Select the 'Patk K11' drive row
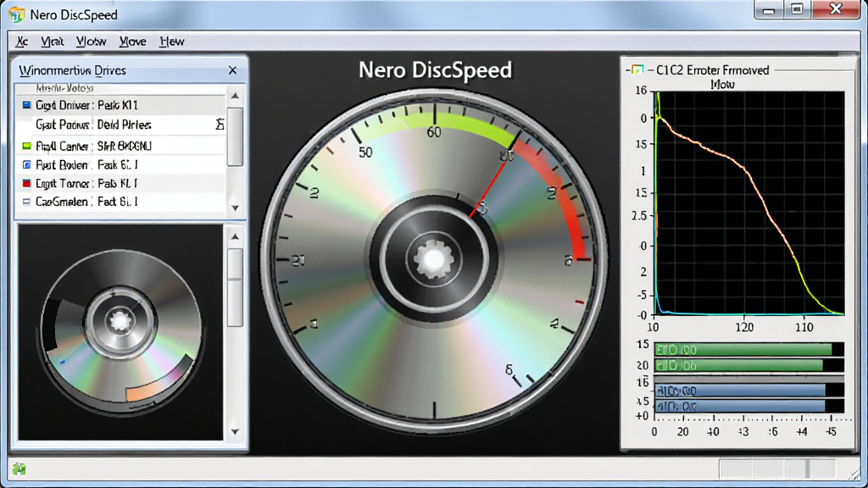Screen dimensions: 868x488 [x=120, y=105]
